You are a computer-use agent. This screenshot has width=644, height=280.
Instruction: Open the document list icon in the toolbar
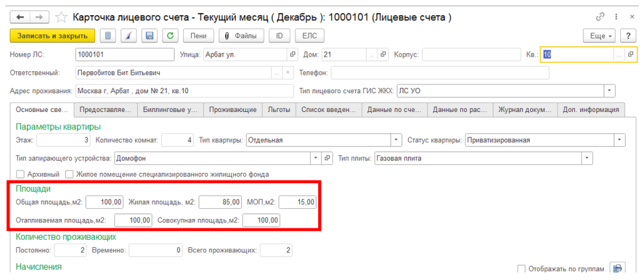109,36
